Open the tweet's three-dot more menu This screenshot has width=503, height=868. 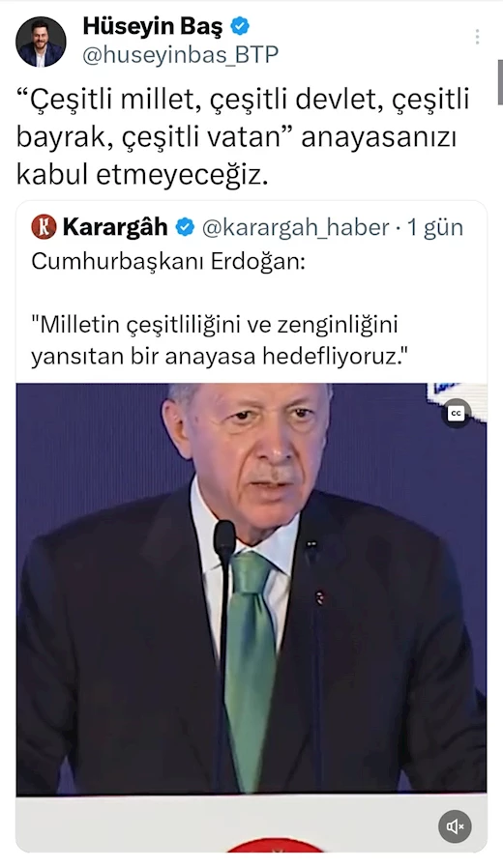point(477,37)
